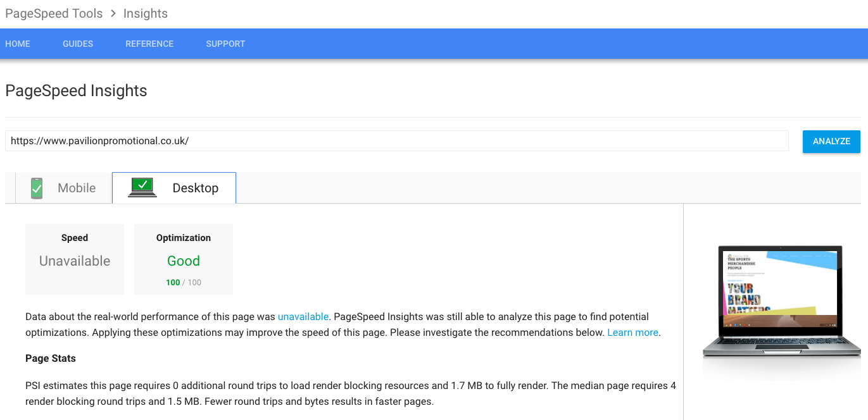Open the 'Learn more' link
The width and height of the screenshot is (868, 420).
click(x=632, y=332)
